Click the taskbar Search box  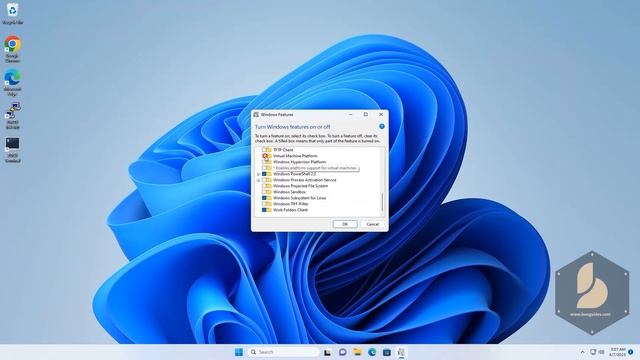tap(284, 352)
